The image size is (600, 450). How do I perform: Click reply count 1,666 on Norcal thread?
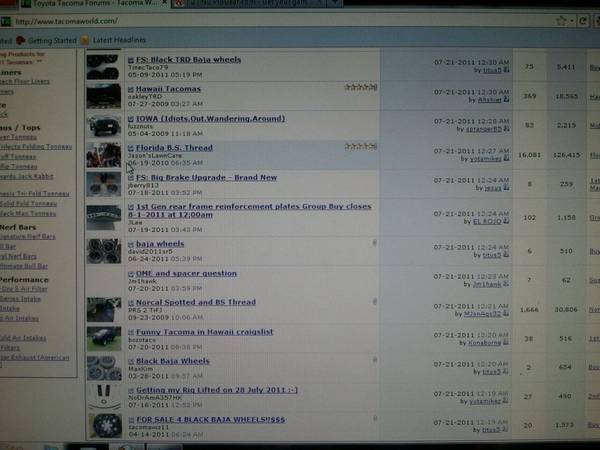[529, 310]
